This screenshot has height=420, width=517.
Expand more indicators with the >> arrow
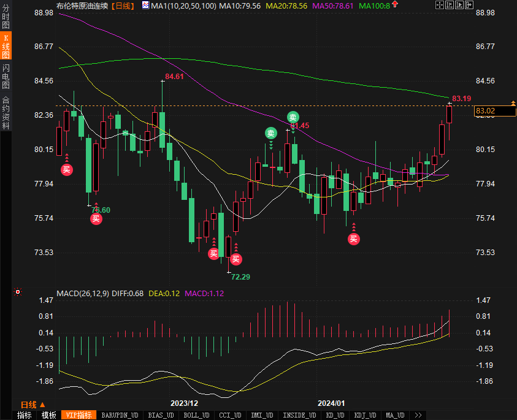click(x=418, y=415)
